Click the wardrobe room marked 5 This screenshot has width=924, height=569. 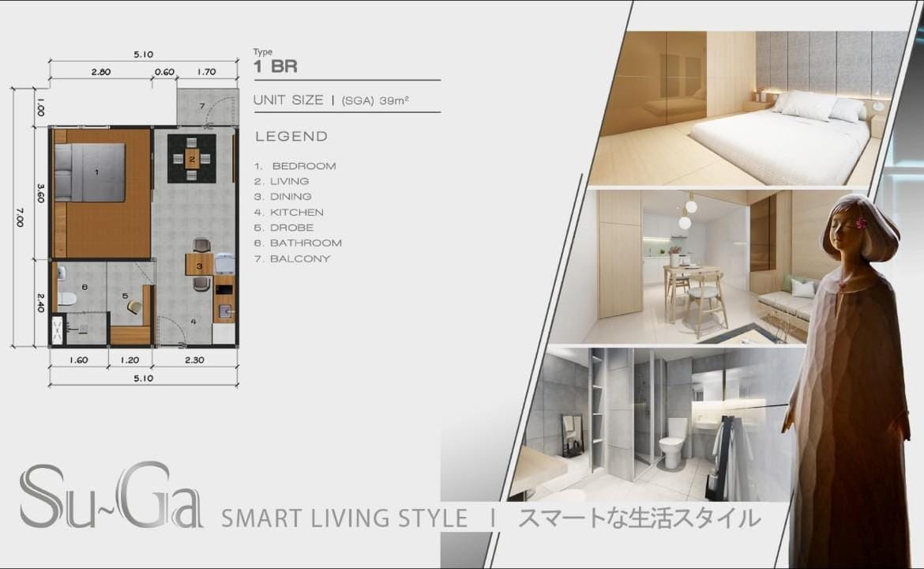(x=126, y=295)
